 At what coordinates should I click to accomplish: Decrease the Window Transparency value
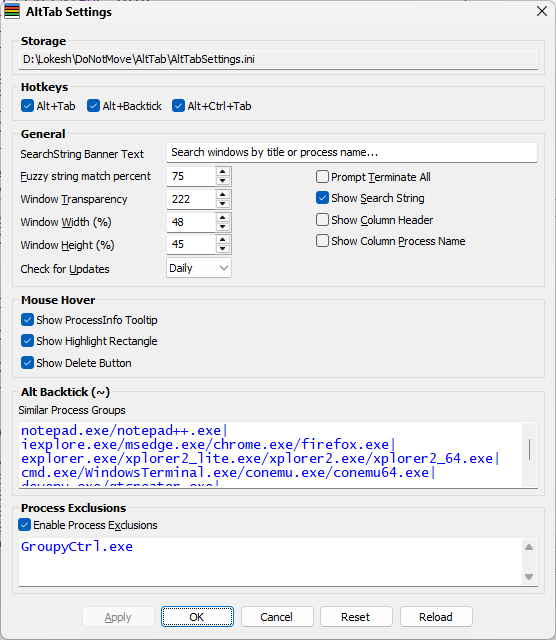pyautogui.click(x=222, y=204)
